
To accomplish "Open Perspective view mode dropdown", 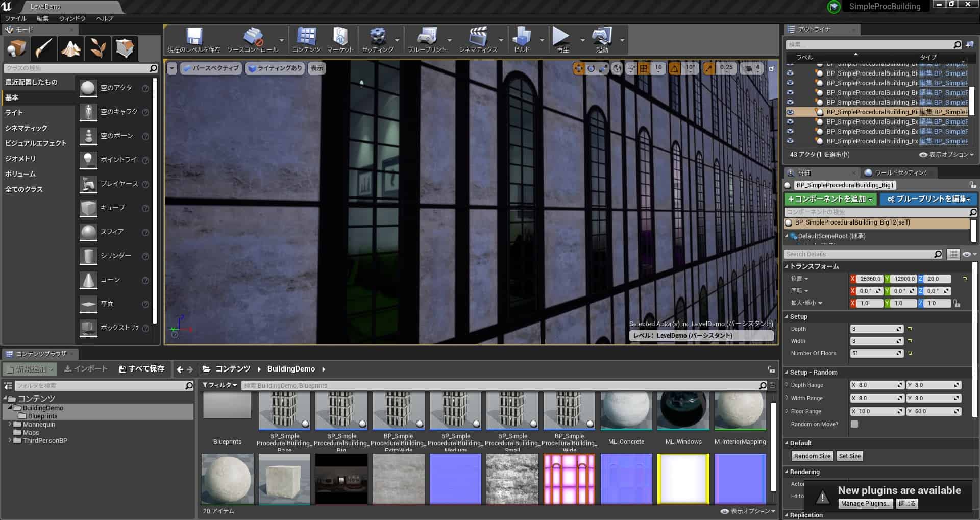I will click(211, 68).
